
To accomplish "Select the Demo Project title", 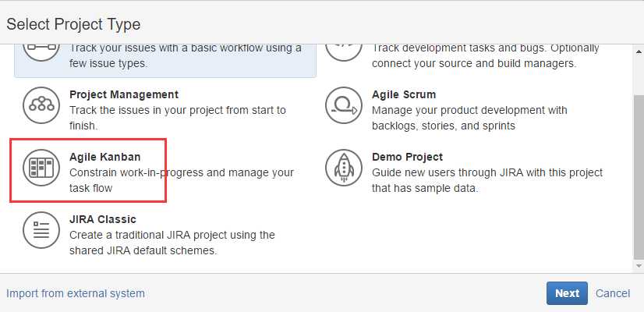I will (408, 157).
